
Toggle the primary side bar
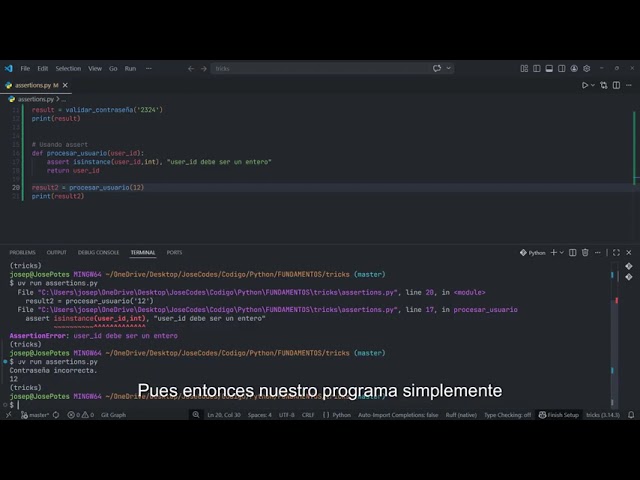pyautogui.click(x=537, y=68)
